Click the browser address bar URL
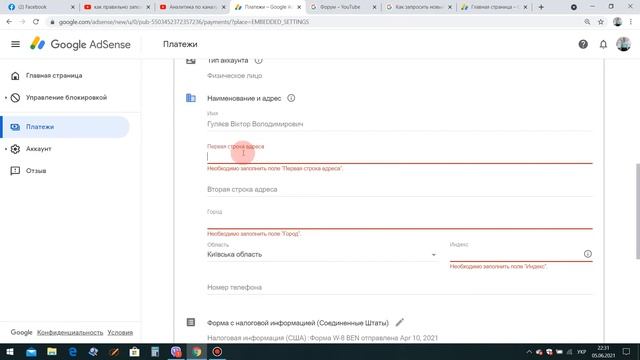640x360 pixels. coord(184,22)
